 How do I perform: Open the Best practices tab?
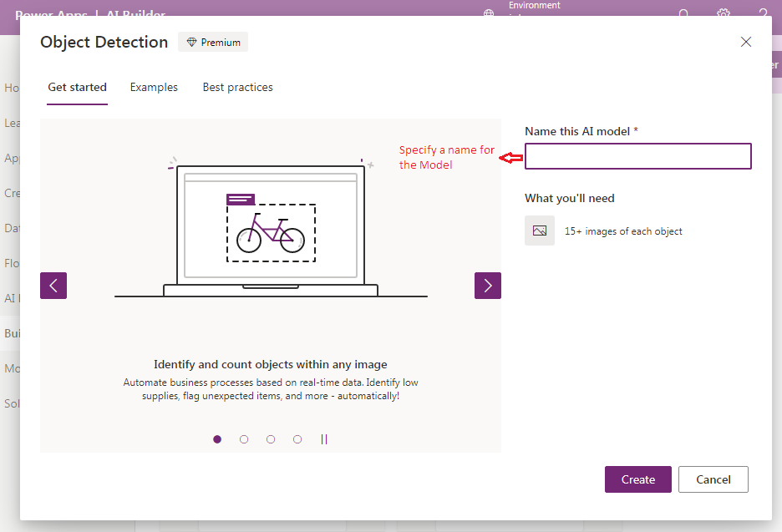click(x=237, y=87)
